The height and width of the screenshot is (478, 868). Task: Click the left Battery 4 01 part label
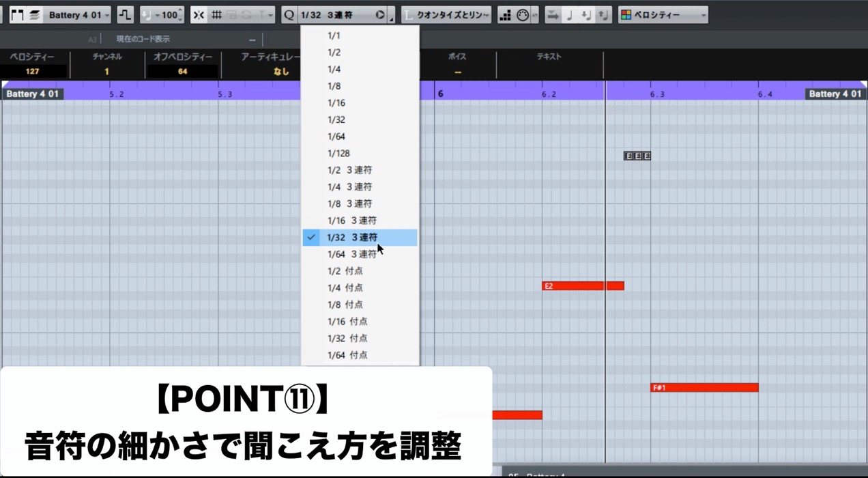point(33,94)
